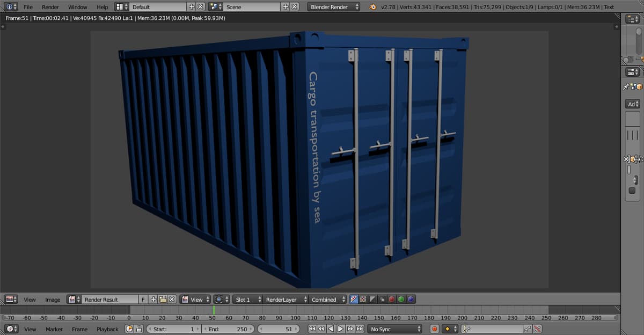Open the Marker menu on the timeline
The width and height of the screenshot is (644, 335).
54,329
